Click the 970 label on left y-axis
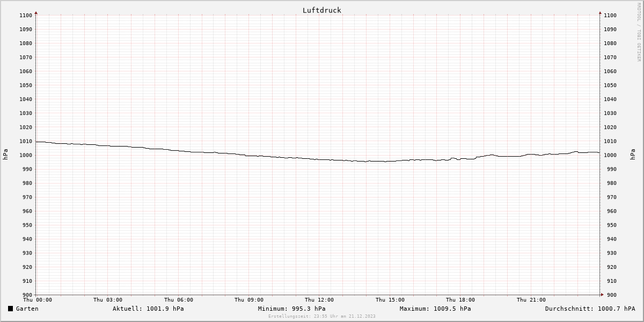Screen dimensions: 644x322 point(27,197)
